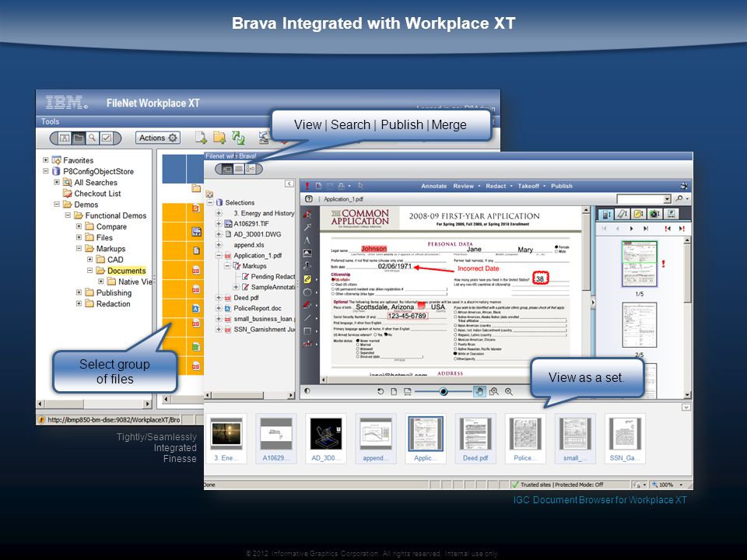
Task: Click the print icon in Brava toolbar
Action: (341, 186)
